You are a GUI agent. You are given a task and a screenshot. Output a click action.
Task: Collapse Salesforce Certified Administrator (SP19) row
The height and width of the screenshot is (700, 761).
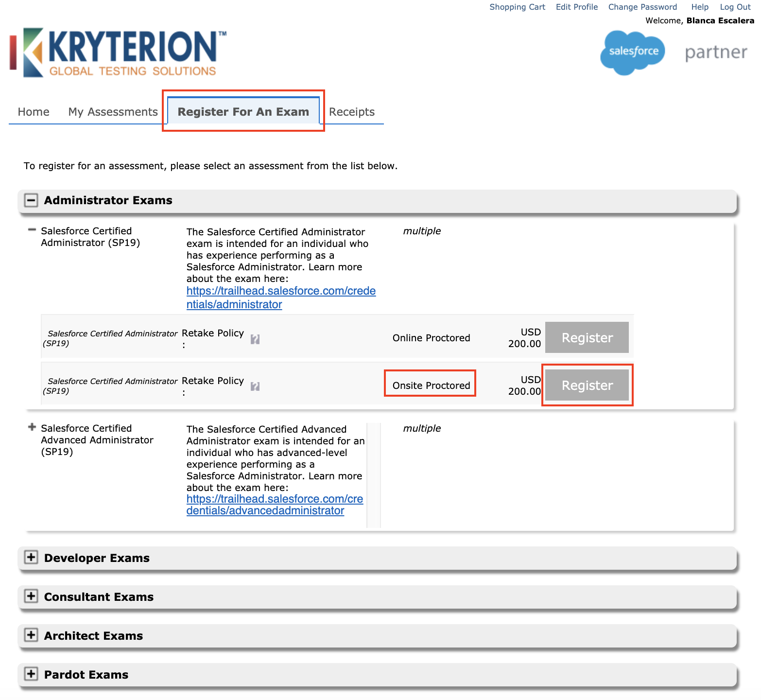pyautogui.click(x=32, y=230)
